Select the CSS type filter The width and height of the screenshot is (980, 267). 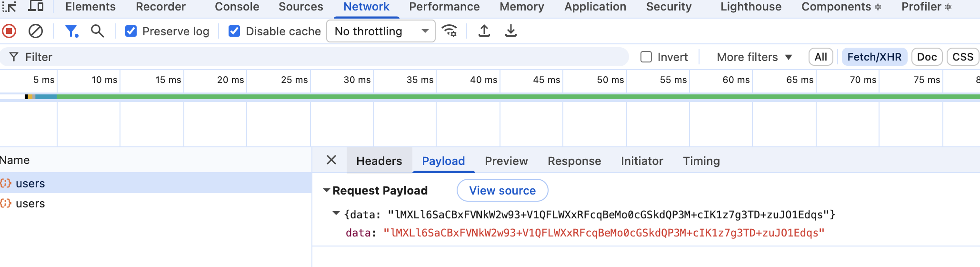click(963, 57)
